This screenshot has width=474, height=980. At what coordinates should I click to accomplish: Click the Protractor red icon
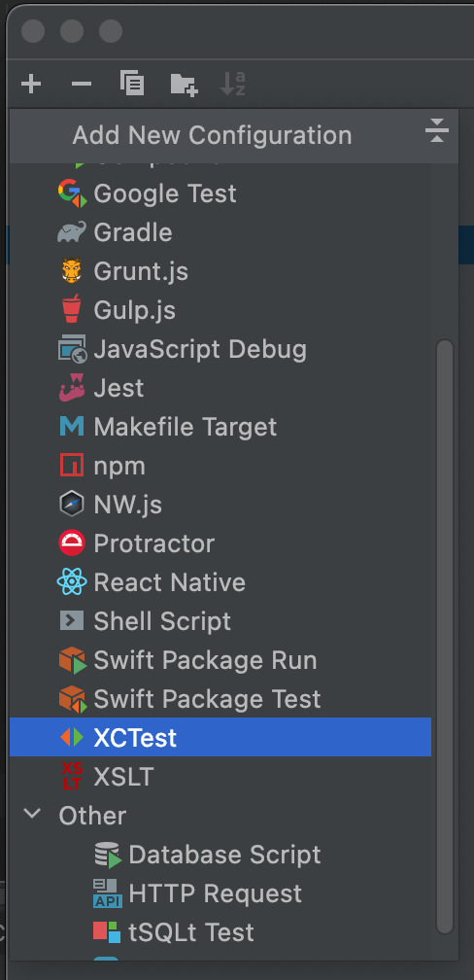[x=72, y=542]
